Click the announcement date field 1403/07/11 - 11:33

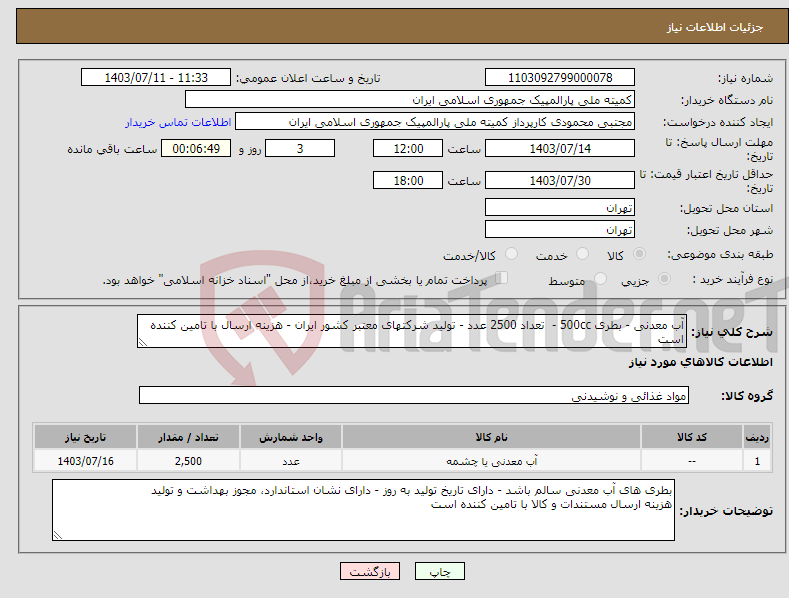tap(155, 78)
